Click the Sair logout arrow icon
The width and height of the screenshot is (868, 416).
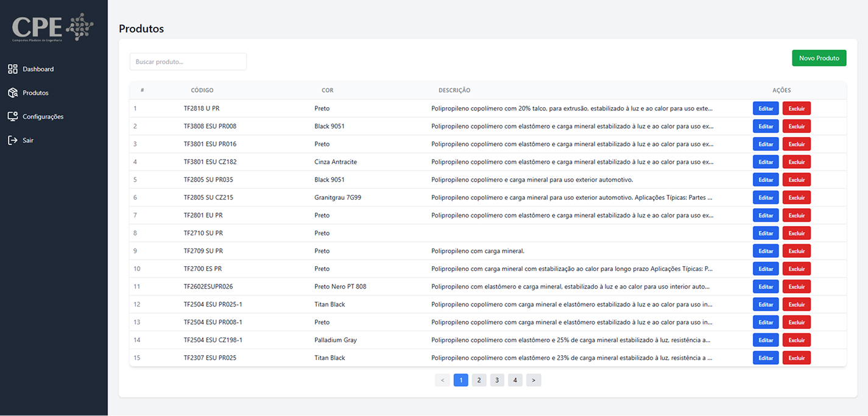click(13, 140)
